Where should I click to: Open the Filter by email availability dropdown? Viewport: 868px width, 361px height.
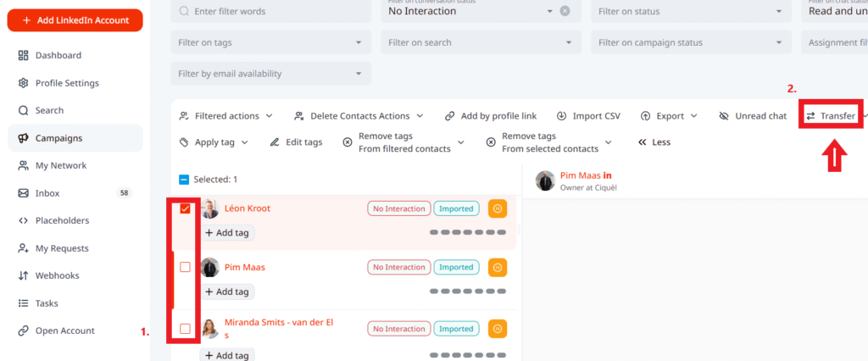click(x=270, y=74)
